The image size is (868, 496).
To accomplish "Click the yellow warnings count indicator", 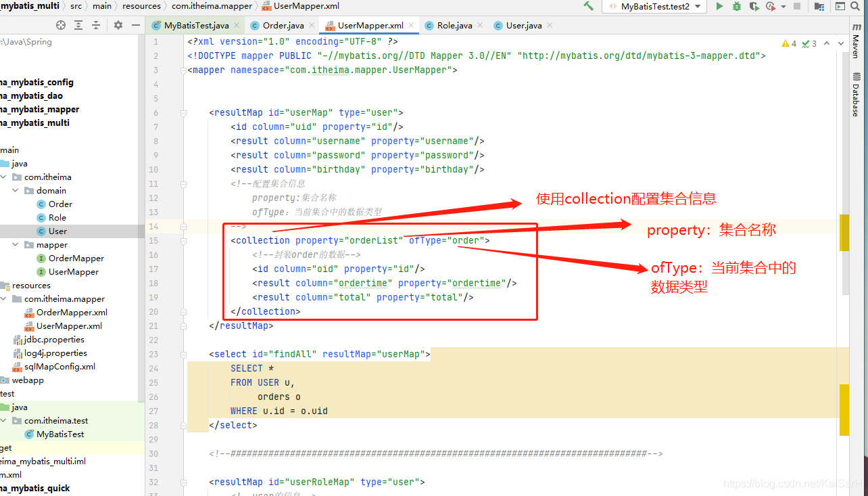I will (x=789, y=43).
